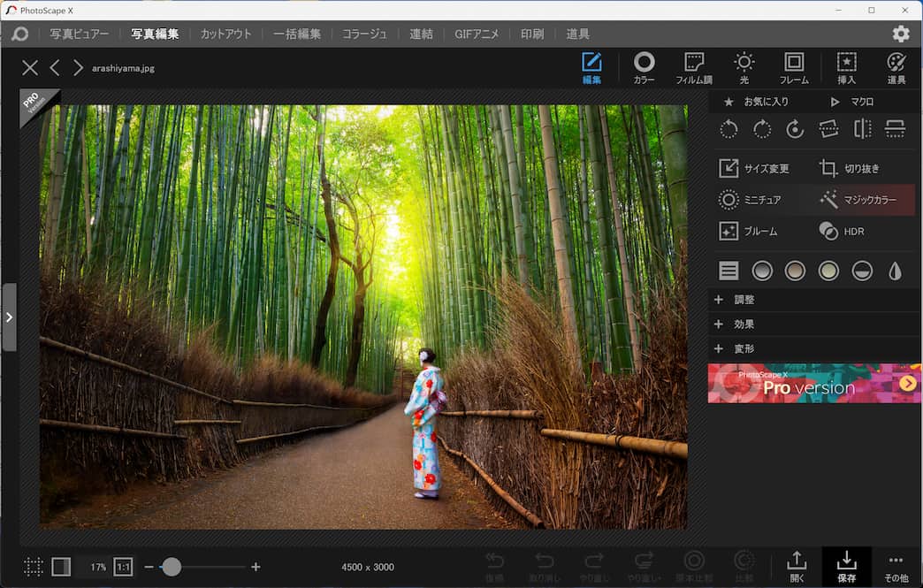
Task: Adjust the zoom slider at the bottom
Action: point(173,567)
